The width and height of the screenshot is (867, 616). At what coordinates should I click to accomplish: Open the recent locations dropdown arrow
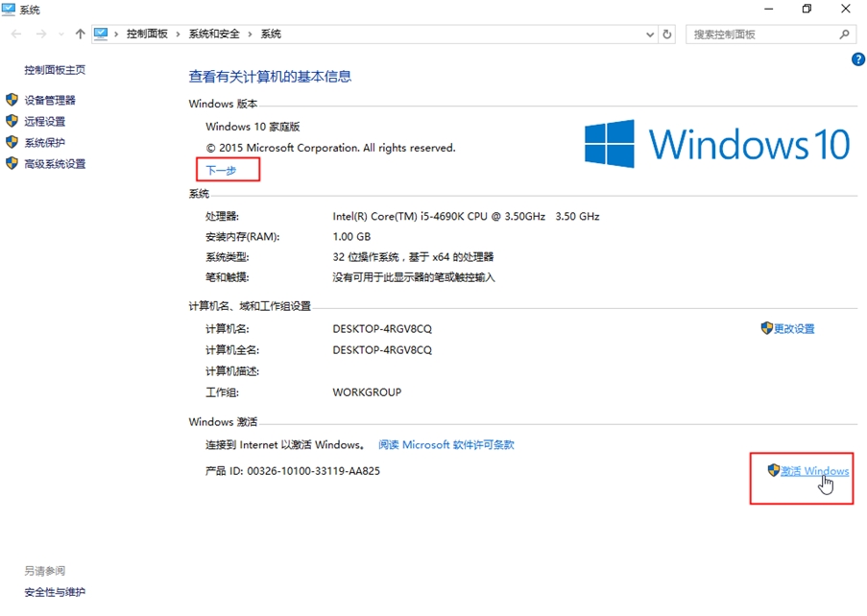coord(60,35)
